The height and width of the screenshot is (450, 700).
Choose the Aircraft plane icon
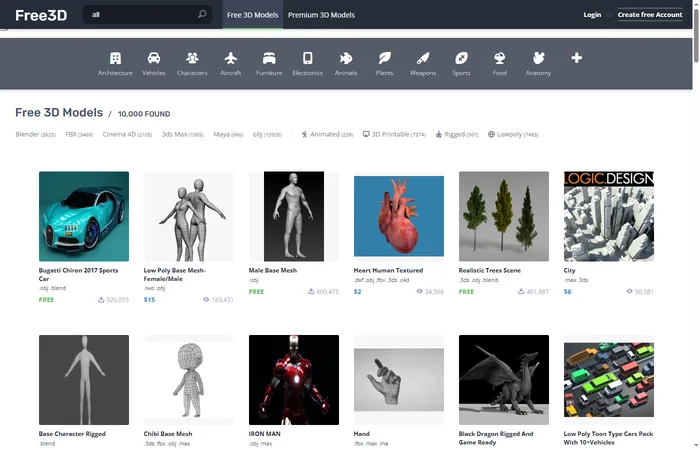coord(231,58)
